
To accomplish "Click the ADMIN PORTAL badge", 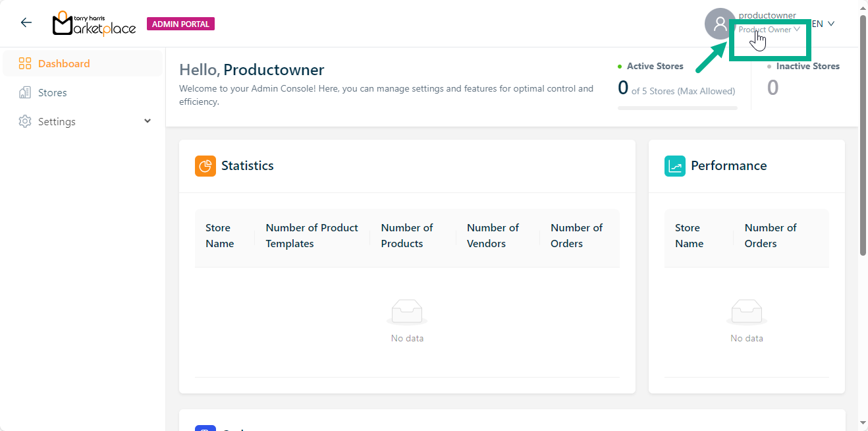I will [x=180, y=24].
